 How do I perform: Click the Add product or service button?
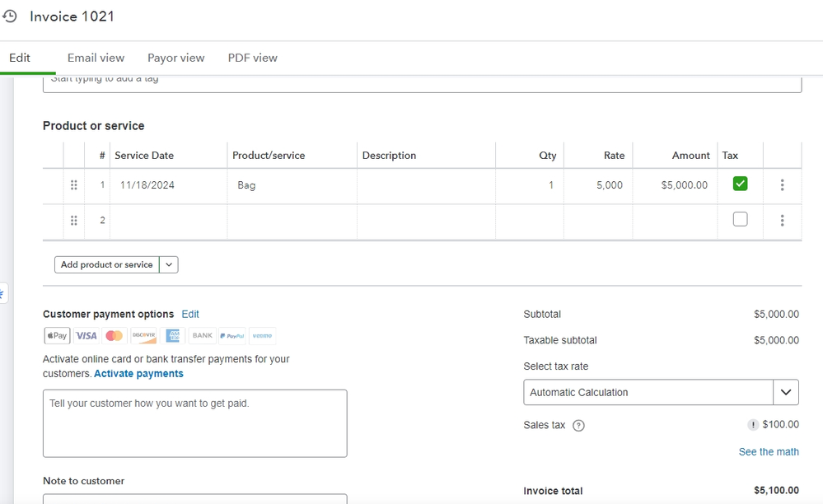[x=107, y=264]
